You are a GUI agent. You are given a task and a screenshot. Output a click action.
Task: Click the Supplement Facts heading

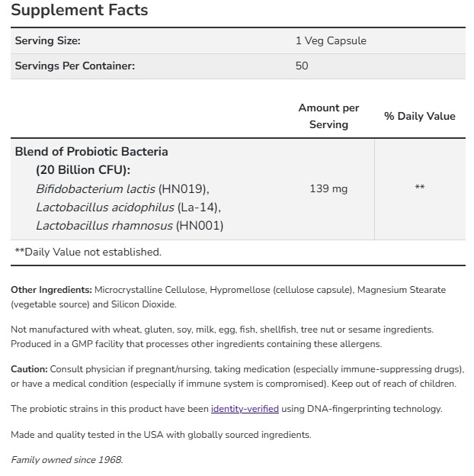coord(79,11)
